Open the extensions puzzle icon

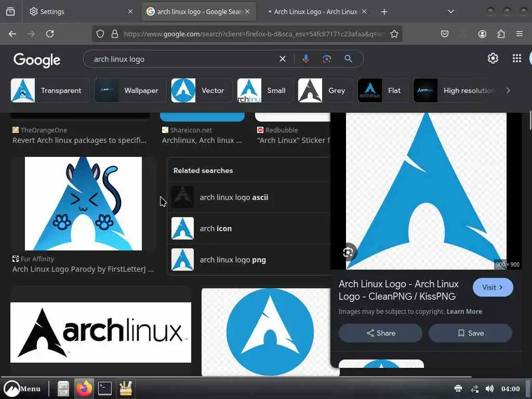[501, 34]
